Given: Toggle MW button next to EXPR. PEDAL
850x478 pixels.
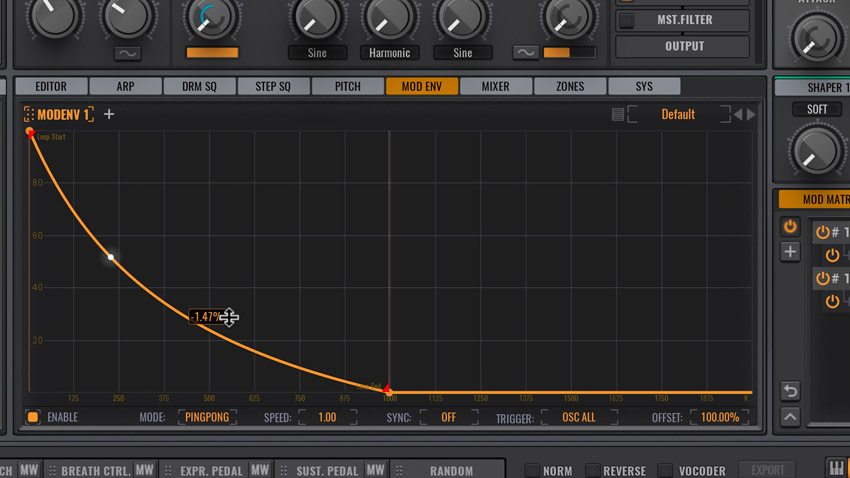Looking at the screenshot, I should click(260, 469).
